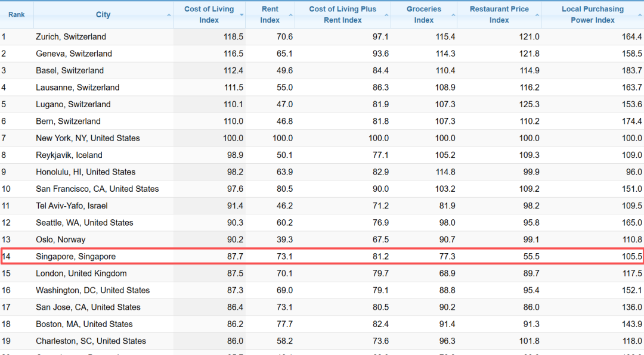Click the Cost of Living Plus Rent sort arrow
Screen dimensions: 644x355
[387, 14]
